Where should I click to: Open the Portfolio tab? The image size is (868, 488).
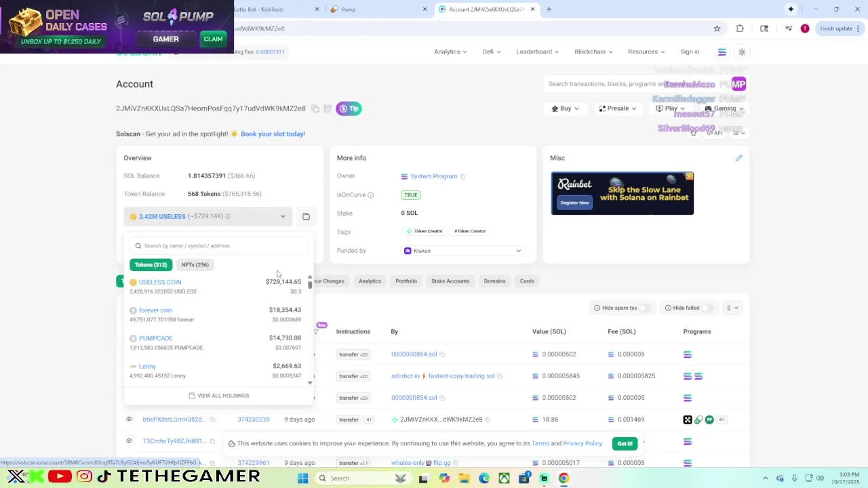406,281
